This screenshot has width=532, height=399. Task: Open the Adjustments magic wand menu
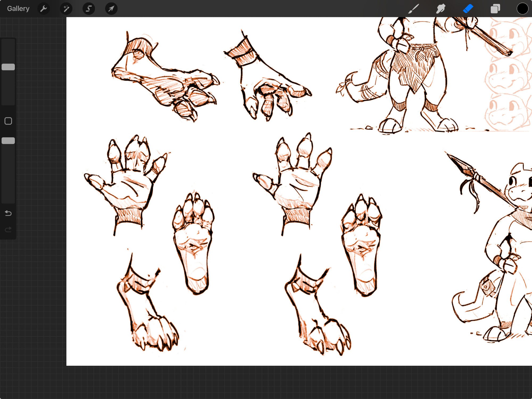(66, 9)
